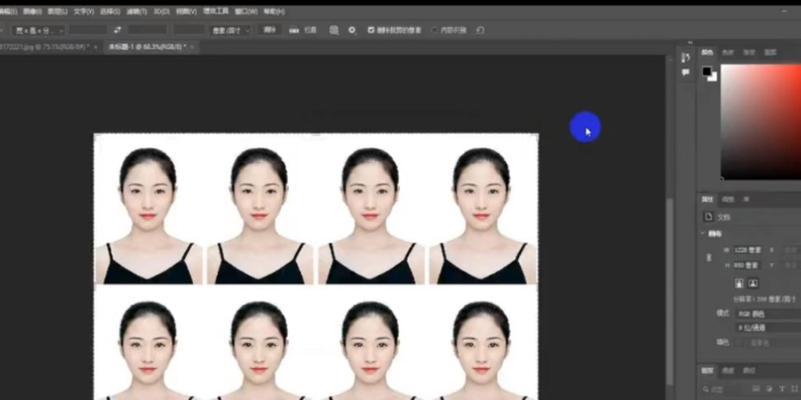Screen dimensions: 801x400
Task: Filter layers by shape layers icon
Action: coord(793,389)
